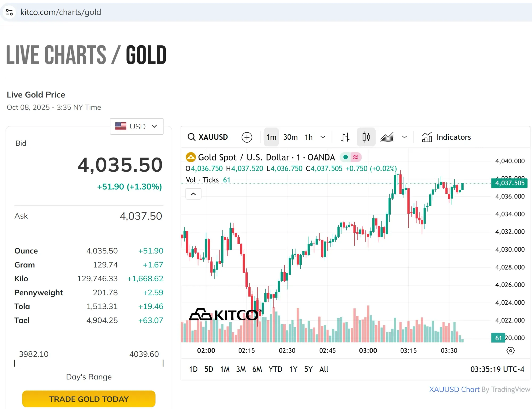This screenshot has height=409, width=532.
Task: Switch to the 30m interval
Action: click(290, 137)
